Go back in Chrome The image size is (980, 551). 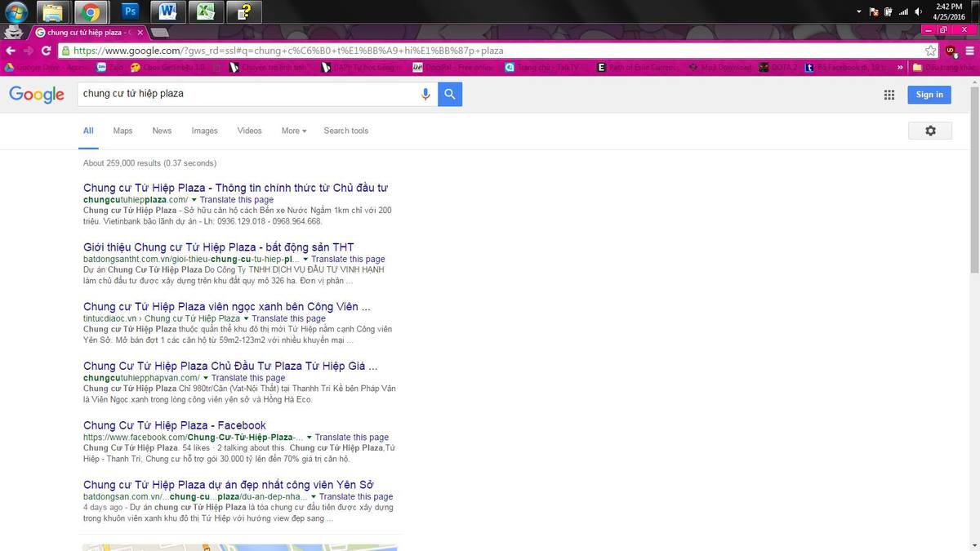pyautogui.click(x=11, y=51)
